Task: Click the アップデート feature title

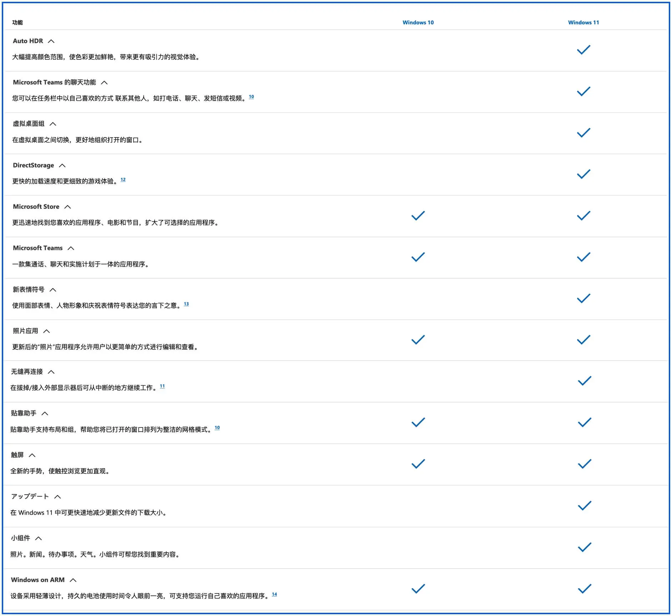Action: (30, 496)
